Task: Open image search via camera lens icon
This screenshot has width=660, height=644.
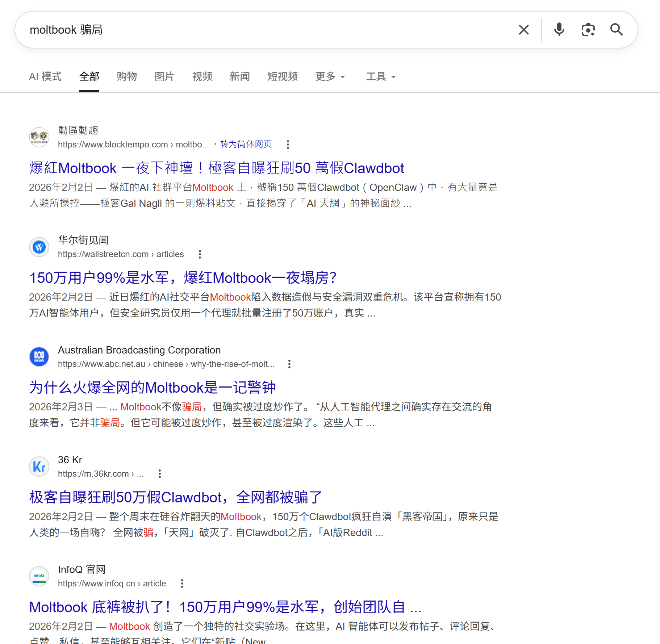Action: click(588, 30)
